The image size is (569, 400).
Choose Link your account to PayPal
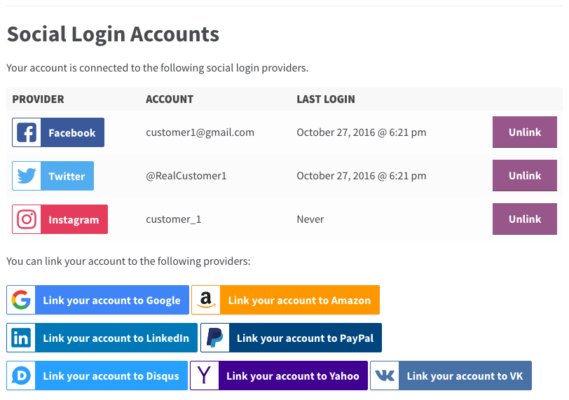tap(291, 338)
